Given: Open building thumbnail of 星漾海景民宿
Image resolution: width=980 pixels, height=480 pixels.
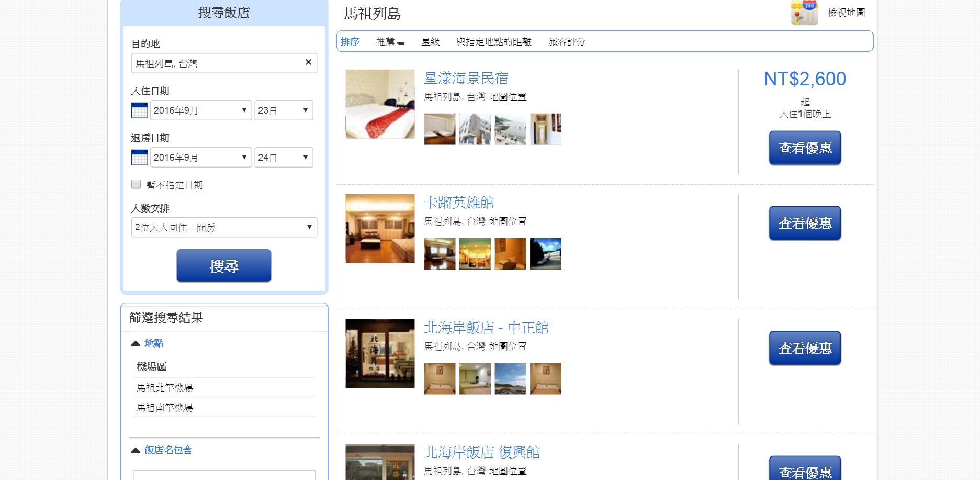Looking at the screenshot, I should click(475, 129).
